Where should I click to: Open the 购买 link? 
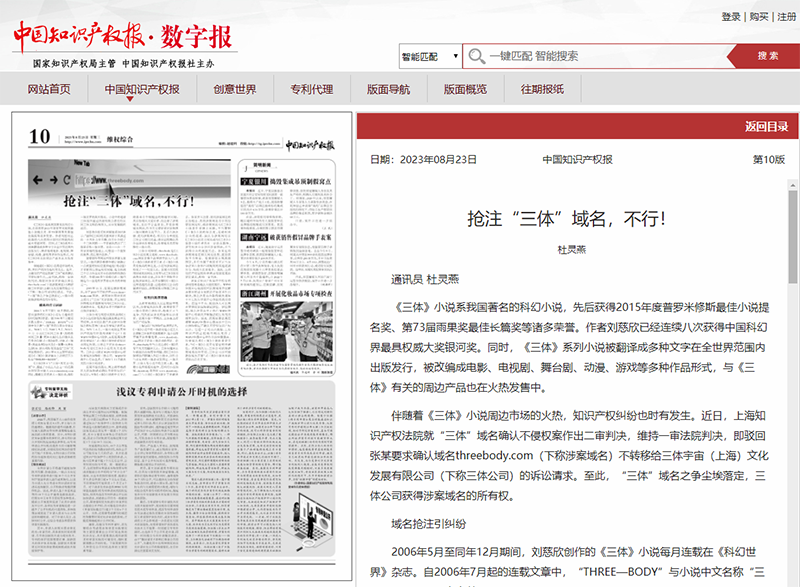tap(759, 17)
